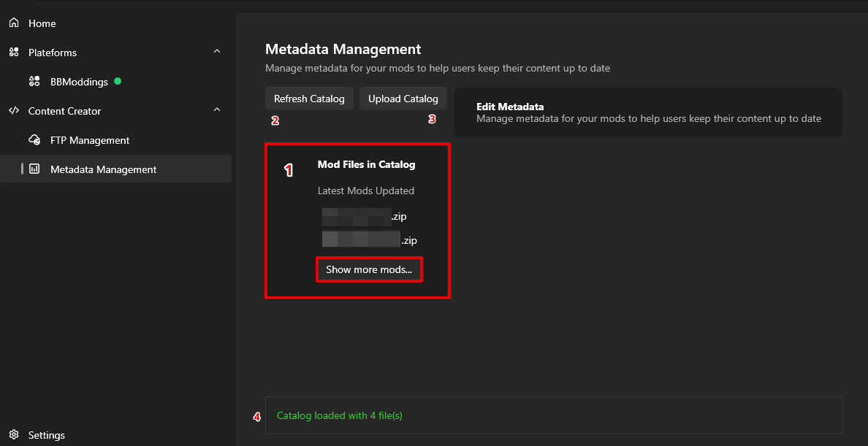Select the first .zip mod file

coord(364,217)
